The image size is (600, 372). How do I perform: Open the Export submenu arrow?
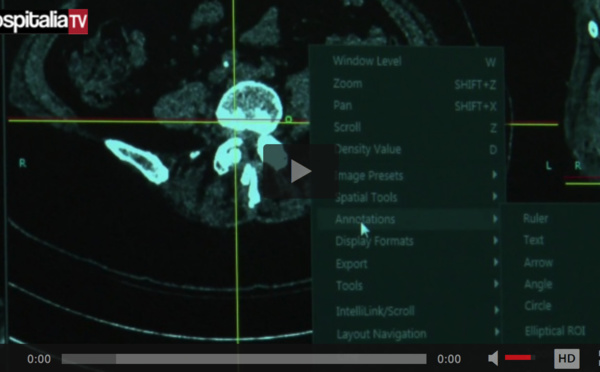coord(496,263)
